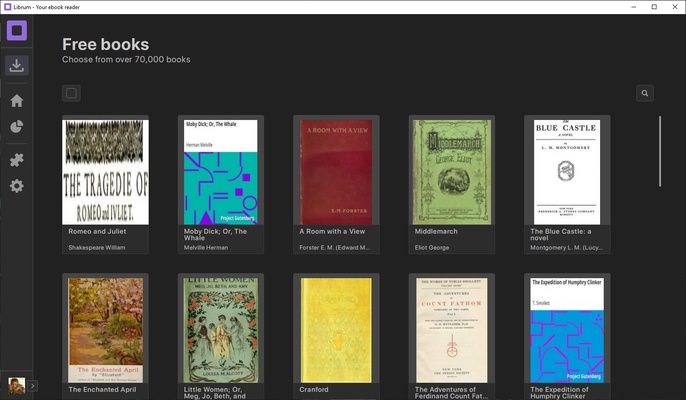Click the Librum icon in the title bar
The height and width of the screenshot is (400, 686).
pos(7,7)
